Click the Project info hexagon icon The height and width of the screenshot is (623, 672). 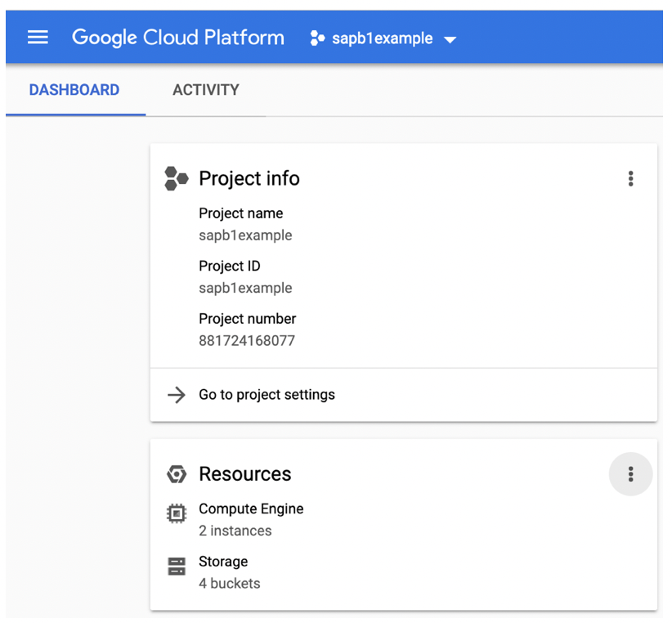click(176, 178)
